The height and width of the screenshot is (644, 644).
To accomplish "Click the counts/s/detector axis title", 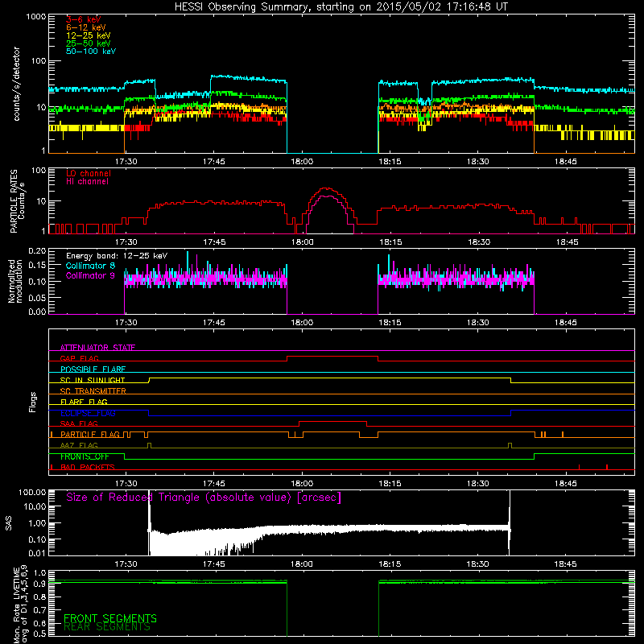I will (x=17, y=84).
